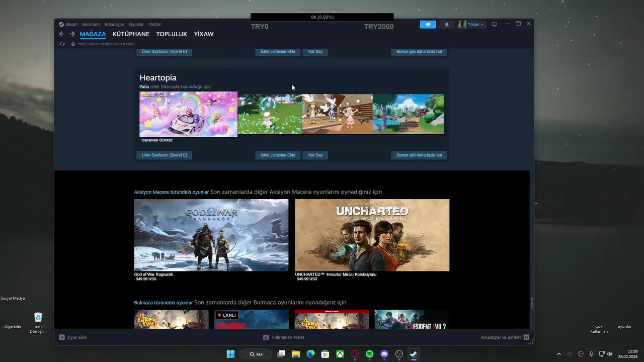This screenshot has width=644, height=362.
Task: Switch to the KÜTÜPHANE tab
Action: 131,34
